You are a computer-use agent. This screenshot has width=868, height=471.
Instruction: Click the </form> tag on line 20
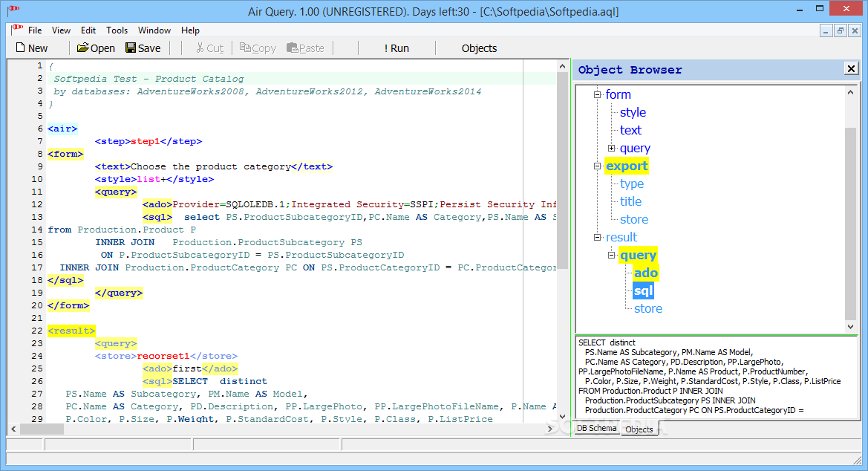[68, 305]
